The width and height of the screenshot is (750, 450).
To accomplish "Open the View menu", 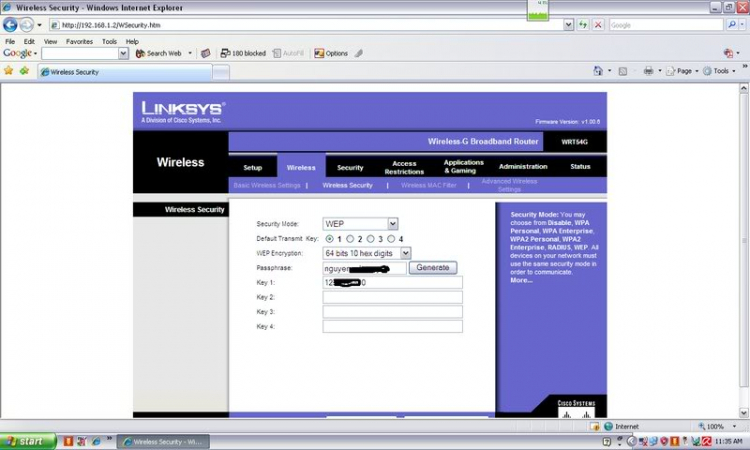I will tap(50, 42).
